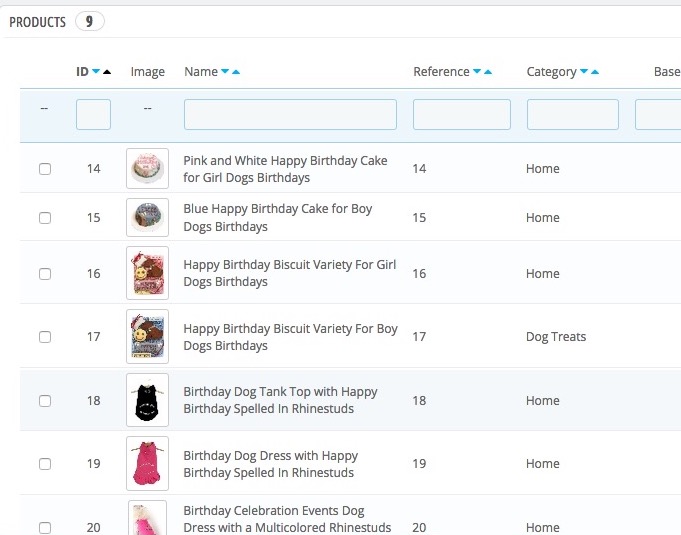Click the ID column header label

[82, 72]
